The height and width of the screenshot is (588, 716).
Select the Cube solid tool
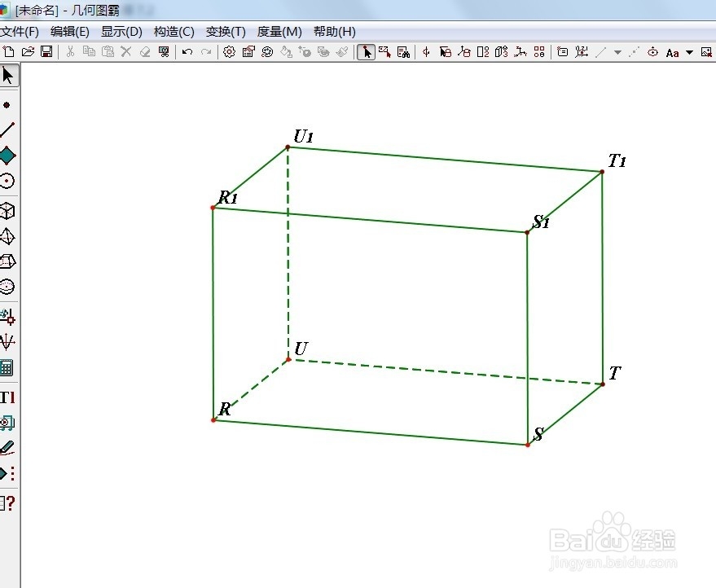7,211
